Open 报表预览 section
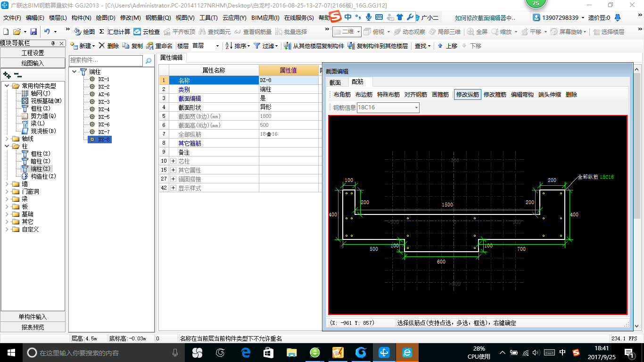644x362 pixels. pos(33,327)
